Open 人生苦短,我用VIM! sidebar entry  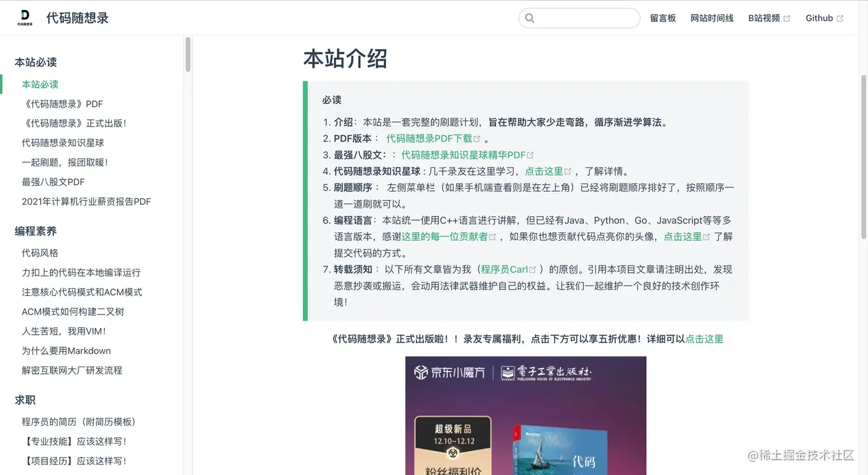pyautogui.click(x=64, y=331)
